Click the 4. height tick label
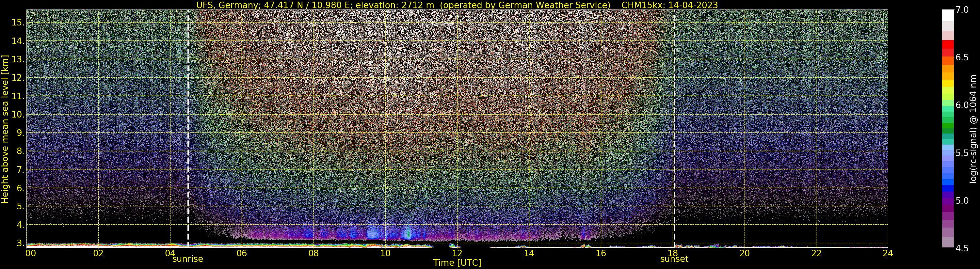Screen dimensions: 980x269 pyautogui.click(x=21, y=225)
